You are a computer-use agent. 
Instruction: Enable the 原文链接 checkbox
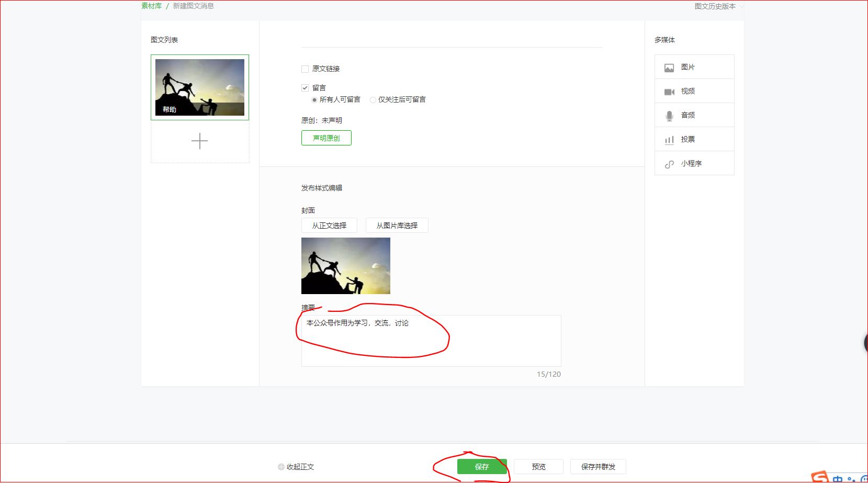(x=305, y=69)
